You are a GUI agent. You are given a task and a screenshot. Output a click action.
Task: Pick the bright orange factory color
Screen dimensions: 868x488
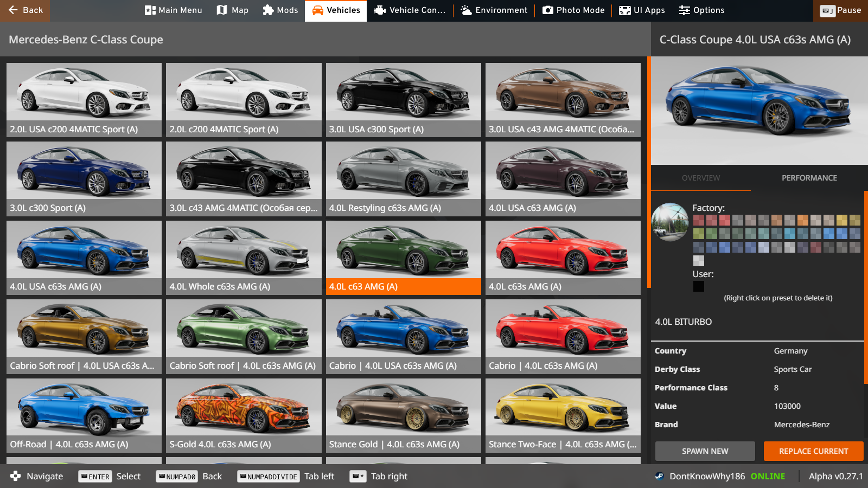[x=803, y=220]
